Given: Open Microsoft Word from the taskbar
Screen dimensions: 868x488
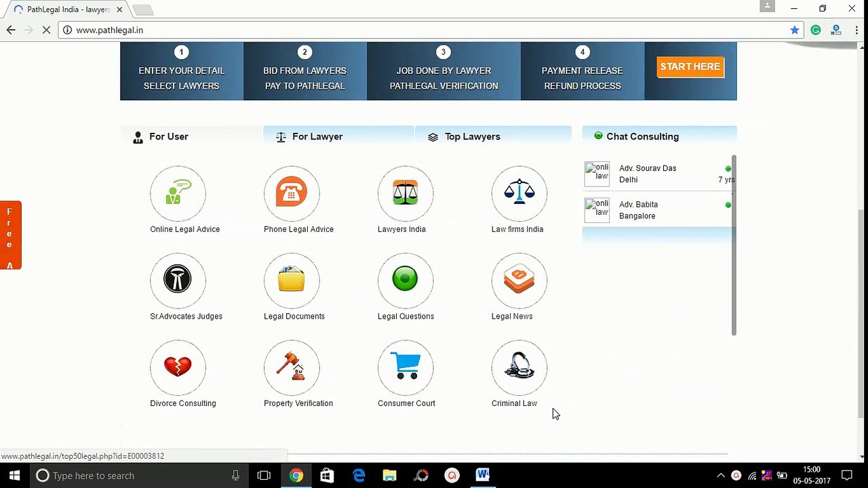Looking at the screenshot, I should click(x=482, y=475).
